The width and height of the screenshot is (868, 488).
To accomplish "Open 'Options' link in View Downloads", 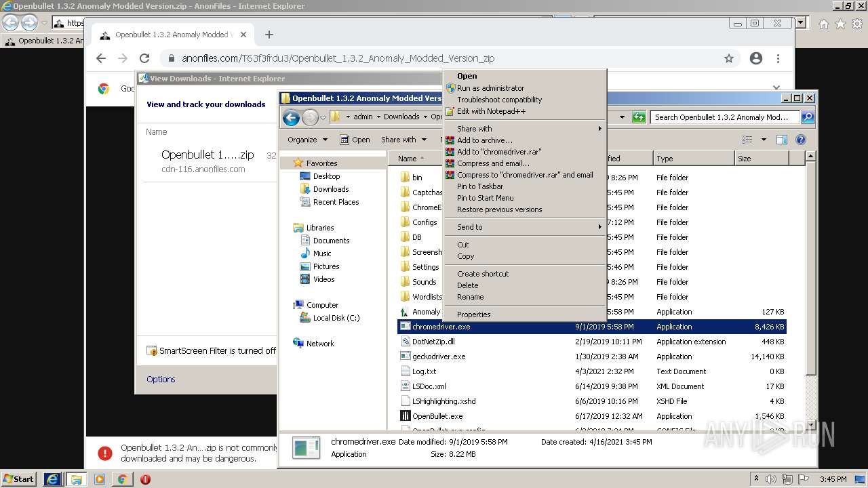I will point(161,380).
